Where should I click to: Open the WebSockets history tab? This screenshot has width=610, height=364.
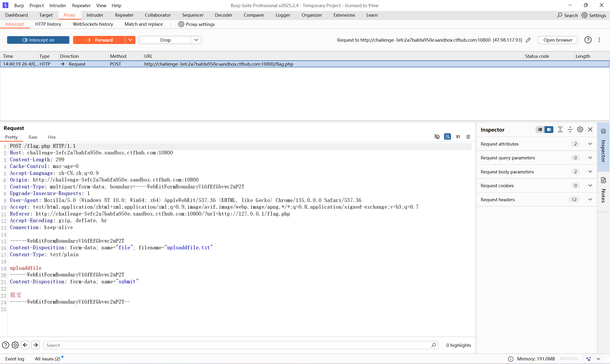pyautogui.click(x=93, y=24)
